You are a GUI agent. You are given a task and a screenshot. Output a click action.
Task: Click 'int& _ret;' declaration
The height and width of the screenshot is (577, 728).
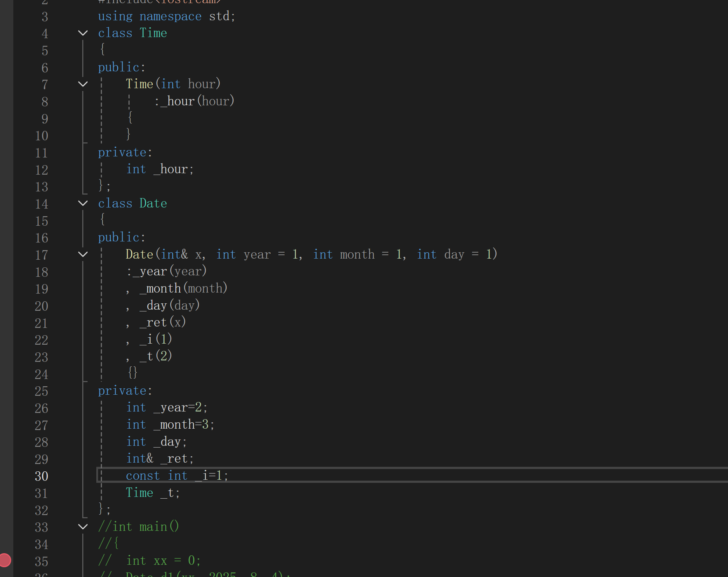coord(160,459)
